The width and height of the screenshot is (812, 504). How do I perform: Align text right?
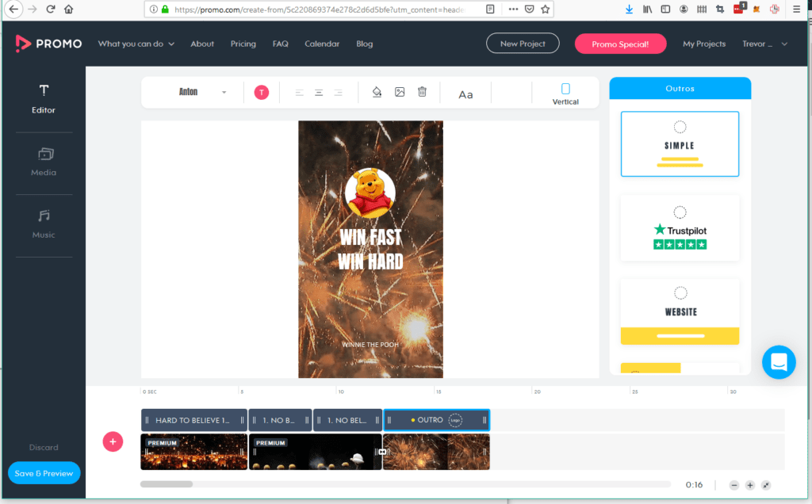[x=338, y=93]
